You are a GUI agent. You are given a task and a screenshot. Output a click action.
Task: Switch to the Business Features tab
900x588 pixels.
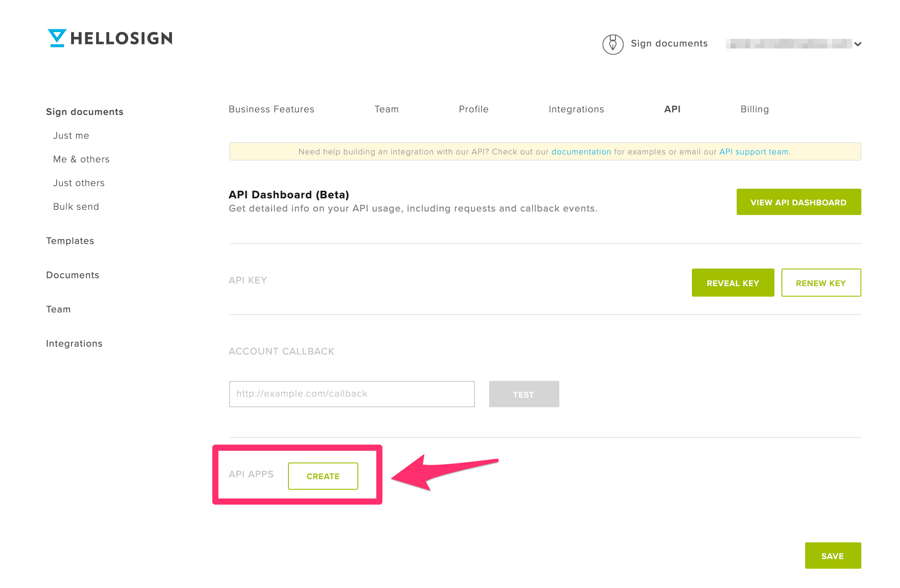click(271, 109)
